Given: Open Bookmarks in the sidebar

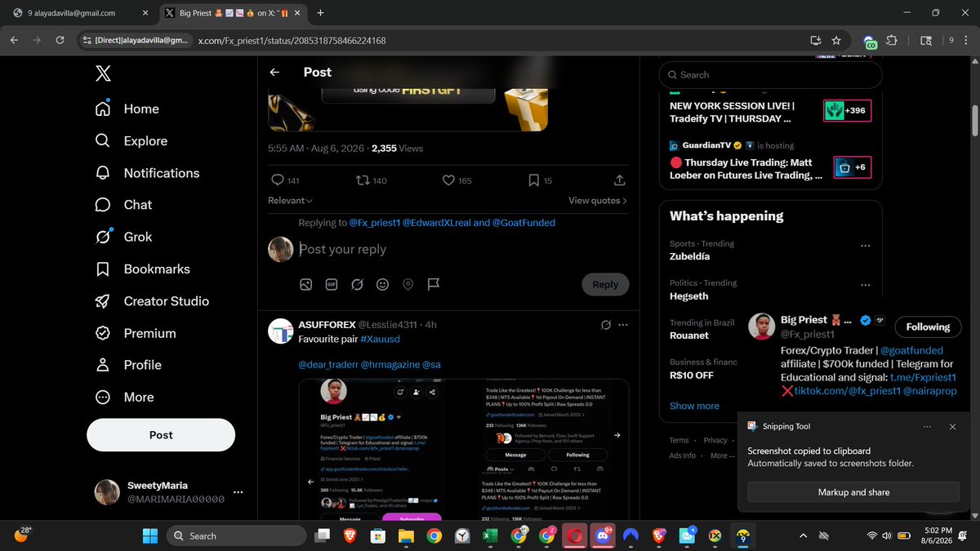Looking at the screenshot, I should tap(143, 269).
